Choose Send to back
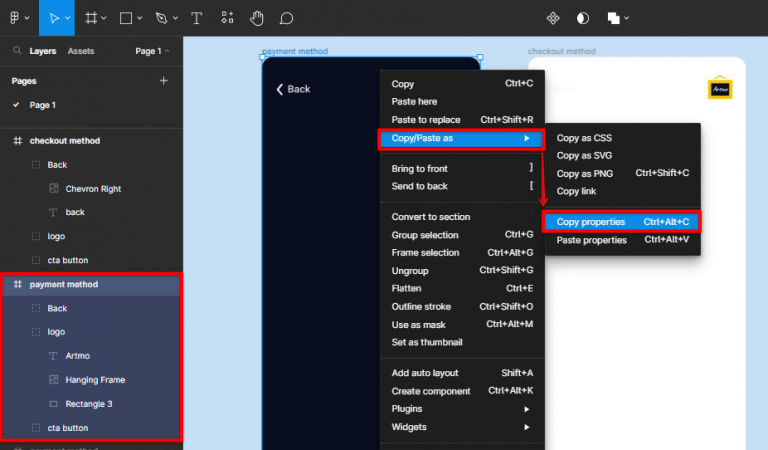Screen dimensions: 768x450 tap(462, 186)
